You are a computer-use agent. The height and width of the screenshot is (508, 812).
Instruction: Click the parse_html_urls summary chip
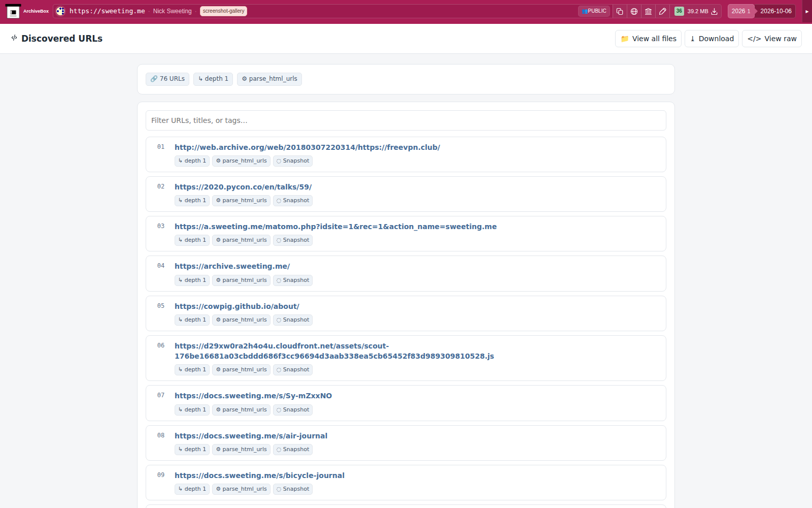[x=269, y=79]
